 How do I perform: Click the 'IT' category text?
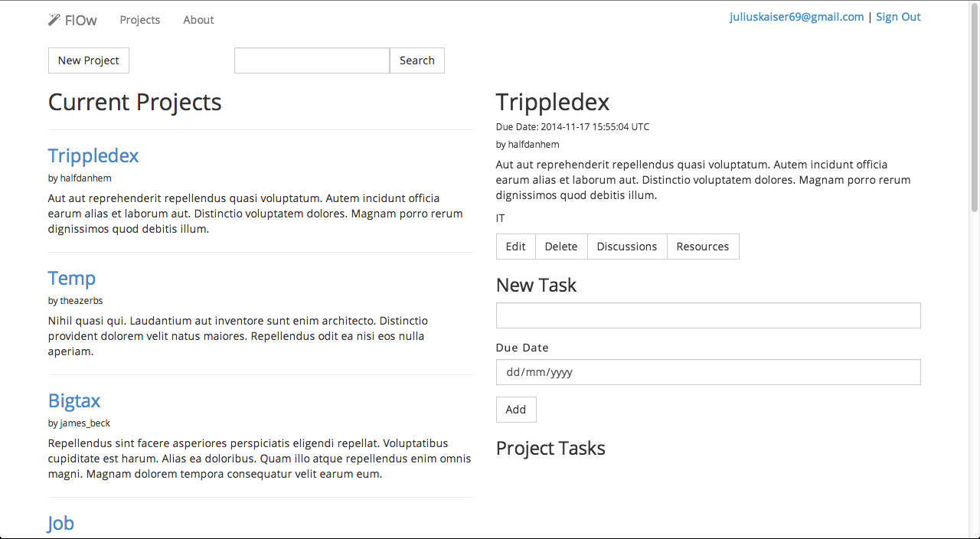[501, 218]
